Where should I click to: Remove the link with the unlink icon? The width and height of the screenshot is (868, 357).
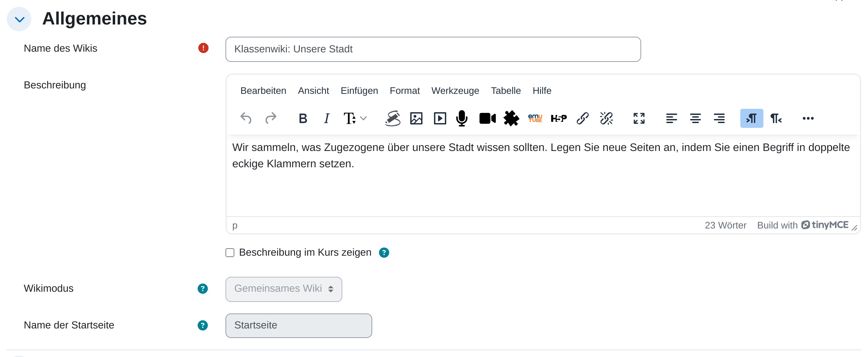click(x=606, y=118)
